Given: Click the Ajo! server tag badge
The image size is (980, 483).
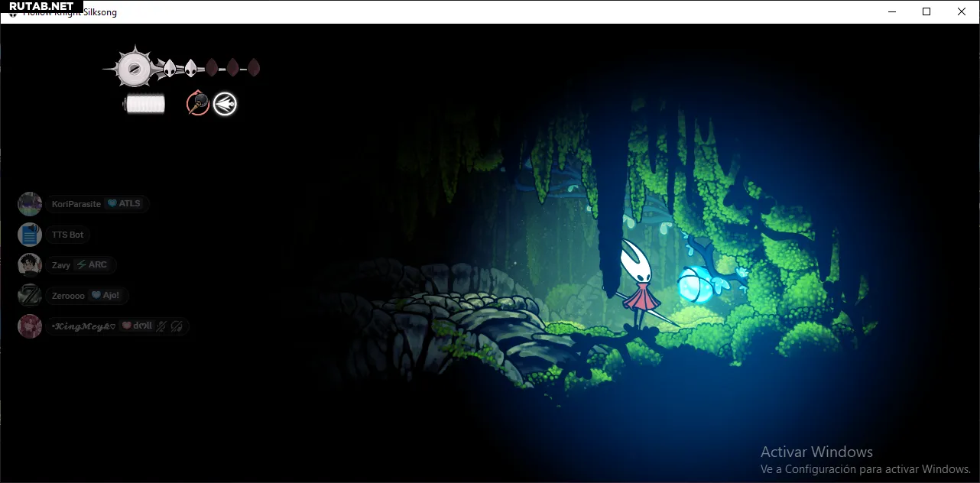Looking at the screenshot, I should [105, 296].
